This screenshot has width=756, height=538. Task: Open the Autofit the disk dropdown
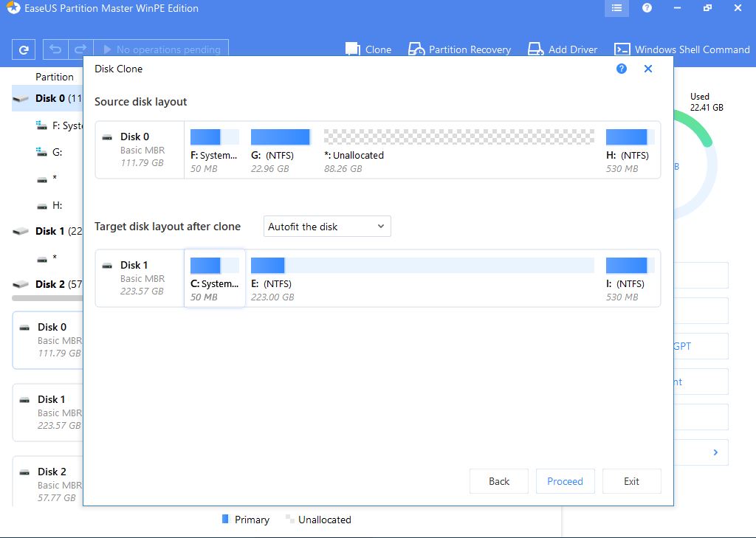click(327, 227)
